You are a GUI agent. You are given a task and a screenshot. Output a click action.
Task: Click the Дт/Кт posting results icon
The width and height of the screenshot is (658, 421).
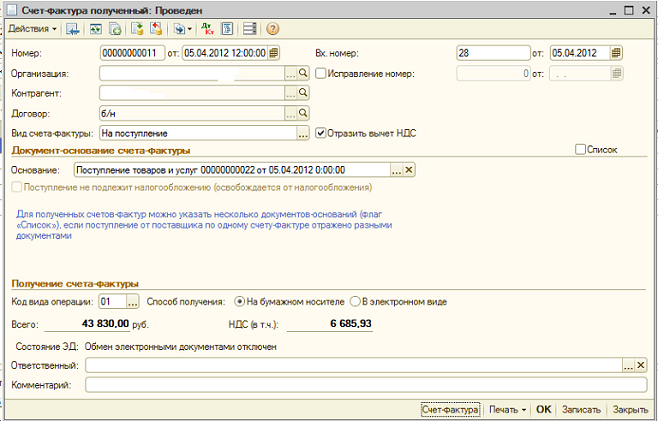[205, 28]
